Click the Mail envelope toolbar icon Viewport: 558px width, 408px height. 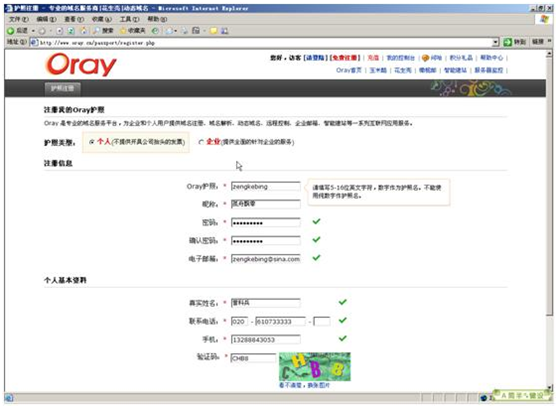tap(169, 31)
